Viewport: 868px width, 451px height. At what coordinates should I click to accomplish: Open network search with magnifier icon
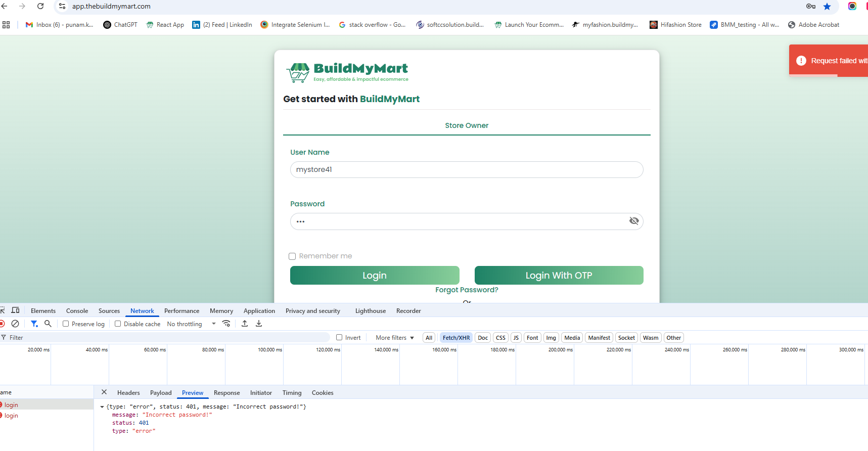click(x=48, y=324)
